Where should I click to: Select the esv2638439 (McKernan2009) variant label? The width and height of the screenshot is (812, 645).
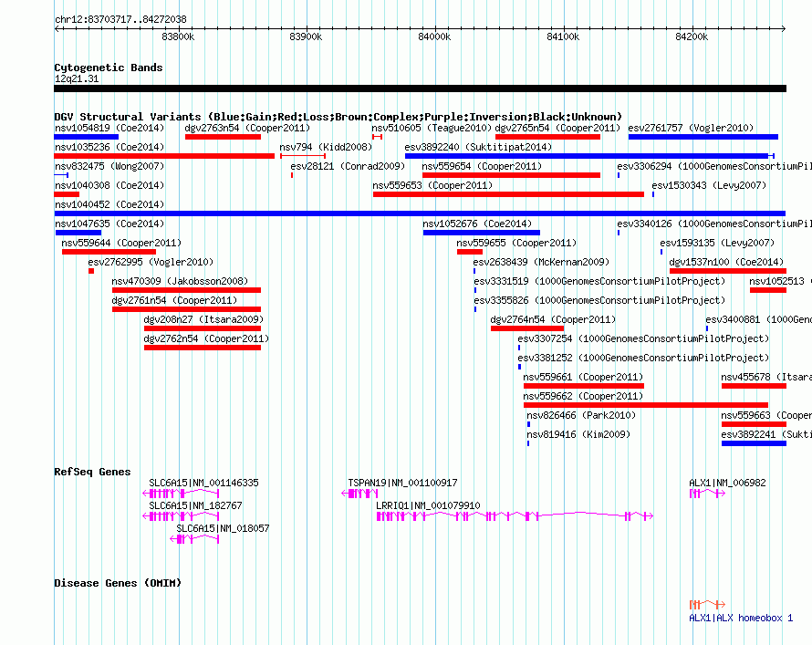click(x=541, y=262)
